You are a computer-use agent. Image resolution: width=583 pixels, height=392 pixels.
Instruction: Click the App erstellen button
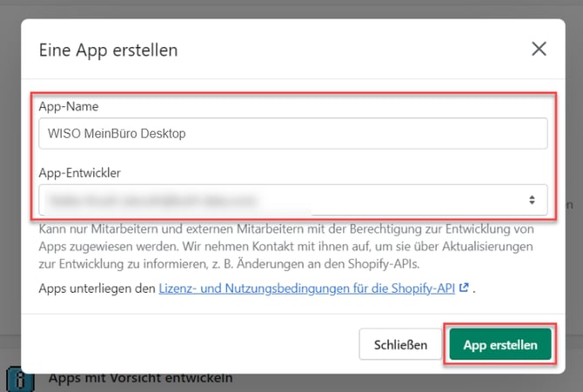[500, 344]
